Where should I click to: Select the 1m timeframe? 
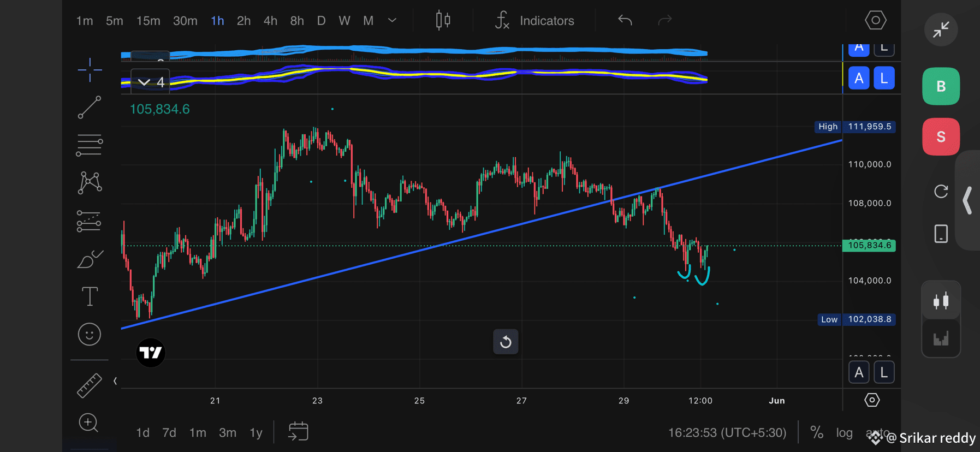pos(85,21)
